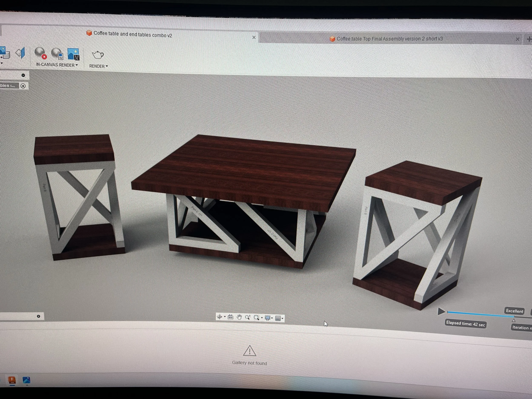532x399 pixels.
Task: Expand bottom-left comments panel plus button
Action: (39, 316)
